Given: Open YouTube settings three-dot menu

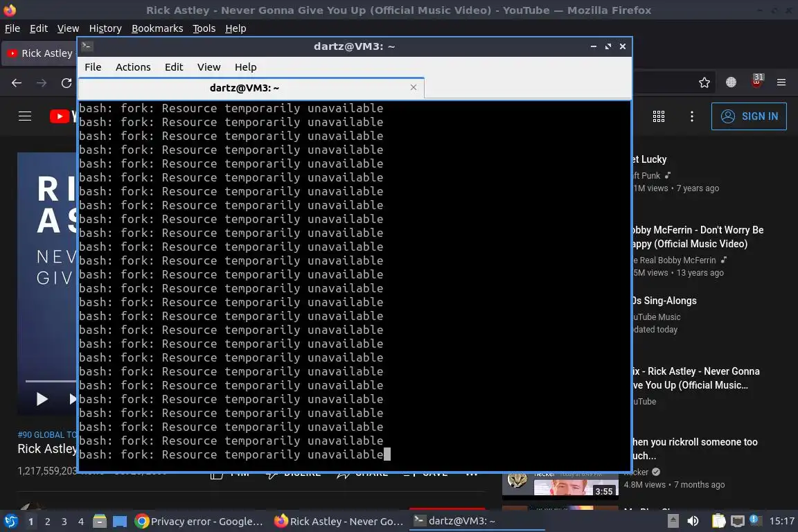Looking at the screenshot, I should point(691,116).
